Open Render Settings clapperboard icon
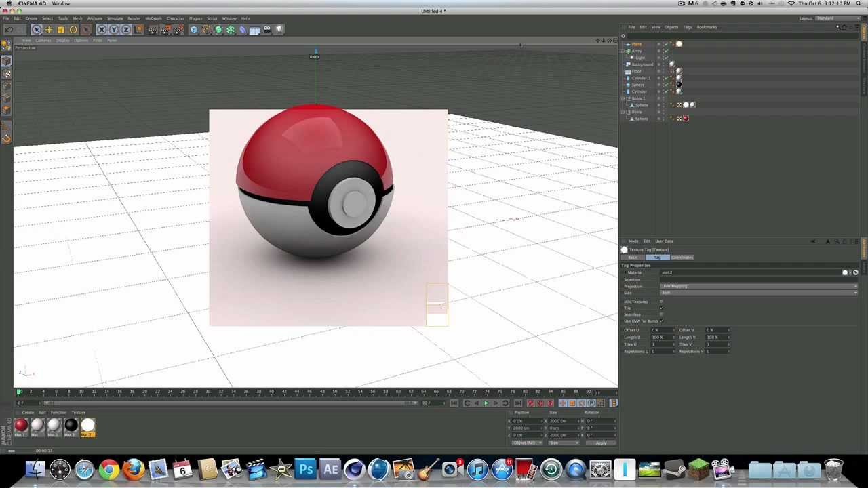Screen dimensions: 868x488 click(178, 30)
